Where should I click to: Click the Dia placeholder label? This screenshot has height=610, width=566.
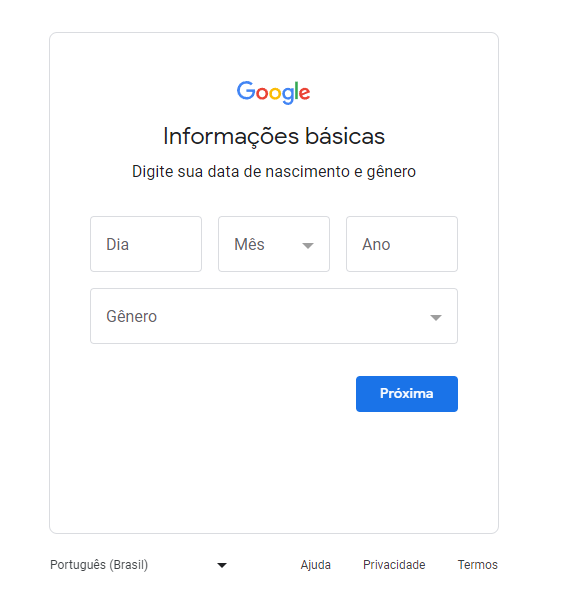point(117,244)
